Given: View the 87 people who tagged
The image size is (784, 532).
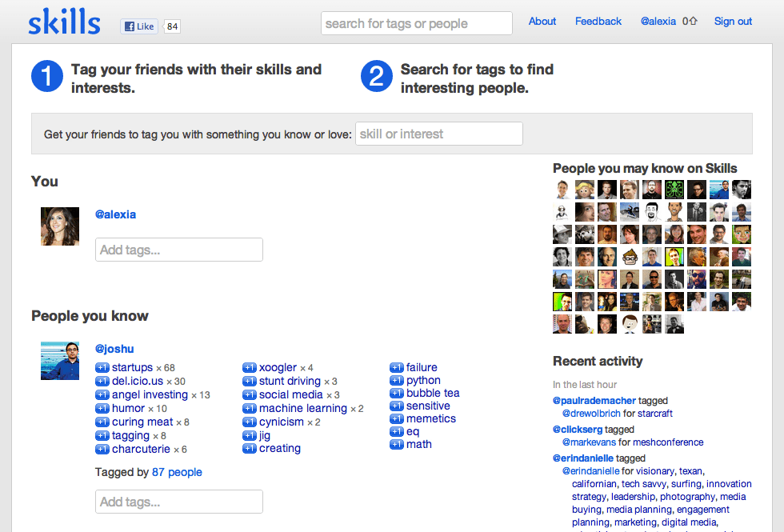Looking at the screenshot, I should [x=177, y=472].
